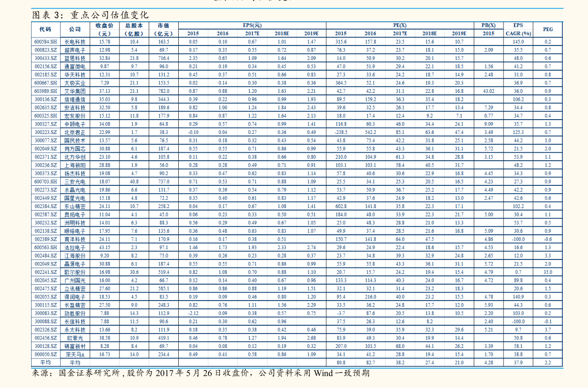Click company name 洲明科技
Viewport: 588px width, 388px height.
tap(75, 223)
